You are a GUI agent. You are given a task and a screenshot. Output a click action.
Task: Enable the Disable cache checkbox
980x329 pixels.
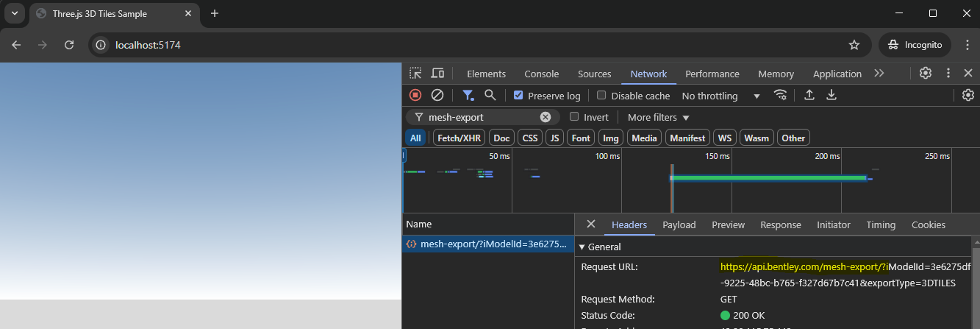coord(601,96)
